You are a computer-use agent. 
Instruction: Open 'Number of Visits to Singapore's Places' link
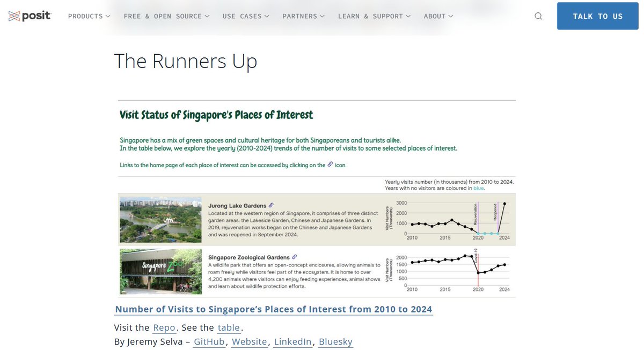[274, 309]
